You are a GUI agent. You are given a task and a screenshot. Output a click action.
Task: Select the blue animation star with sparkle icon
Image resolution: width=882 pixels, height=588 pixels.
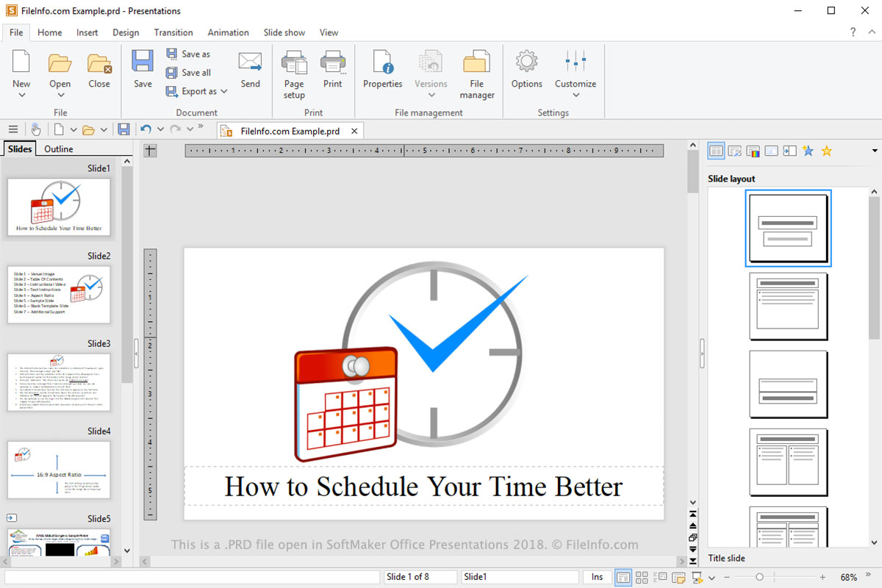pos(808,151)
